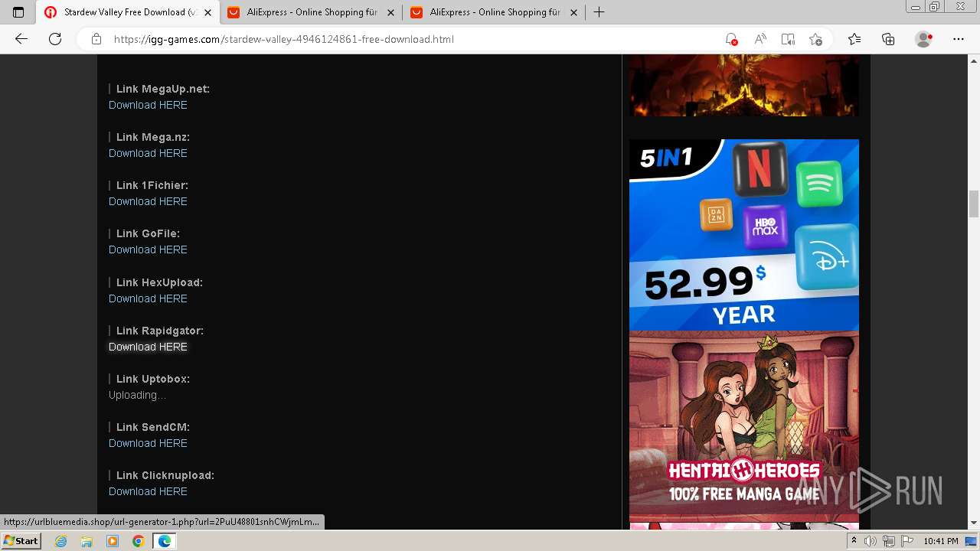Viewport: 980px width, 551px height.
Task: Open the network icon in system tray
Action: point(889,541)
